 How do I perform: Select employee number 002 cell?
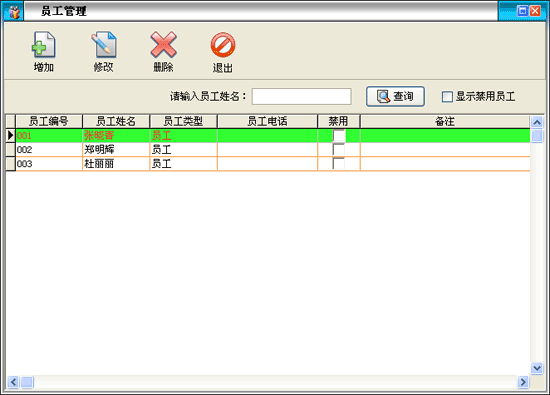[x=49, y=150]
